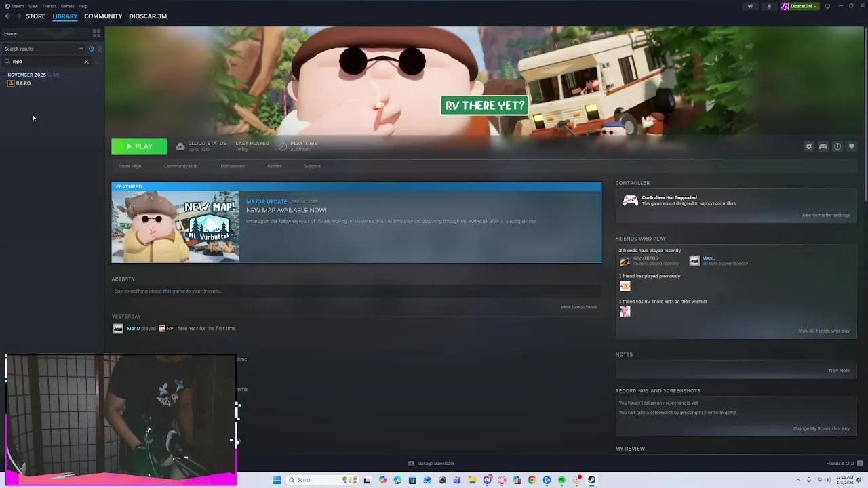
Task: Switch to Big Picture mode with the monitor icon
Action: pyautogui.click(x=827, y=6)
